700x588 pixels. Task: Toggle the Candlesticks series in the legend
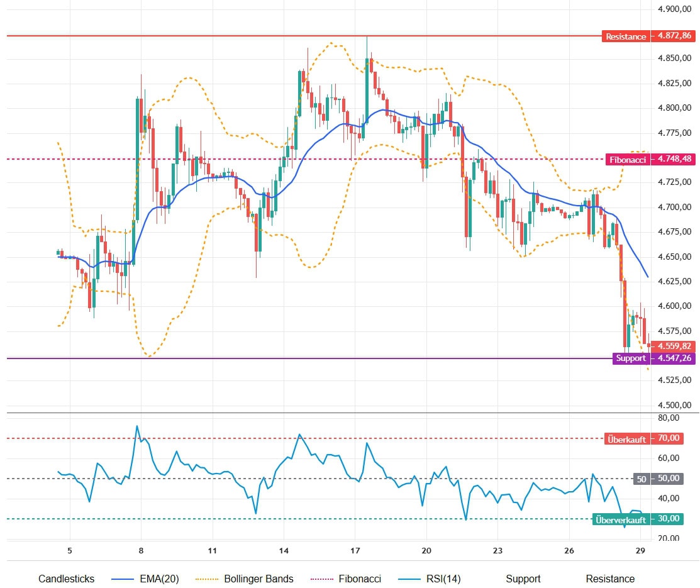click(66, 579)
